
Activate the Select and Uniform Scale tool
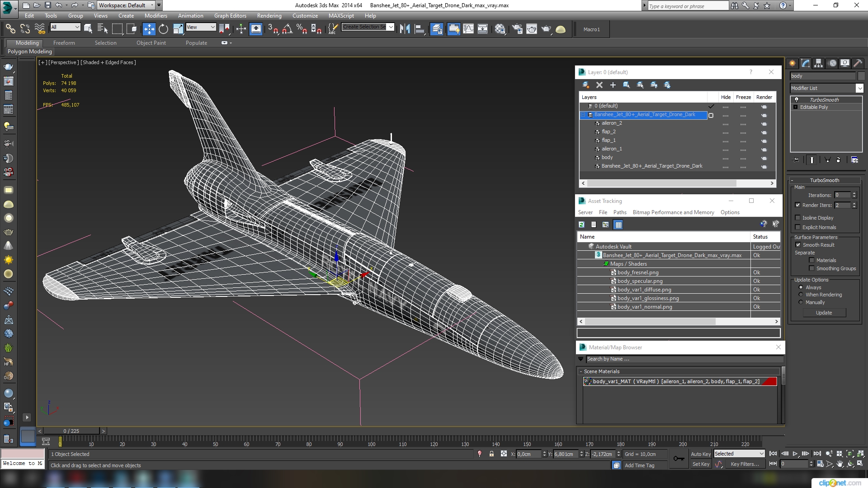pyautogui.click(x=178, y=29)
